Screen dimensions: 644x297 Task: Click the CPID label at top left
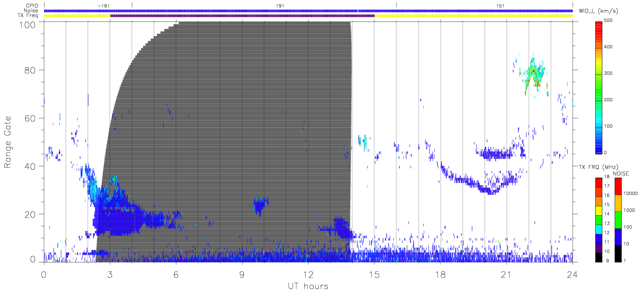click(33, 6)
